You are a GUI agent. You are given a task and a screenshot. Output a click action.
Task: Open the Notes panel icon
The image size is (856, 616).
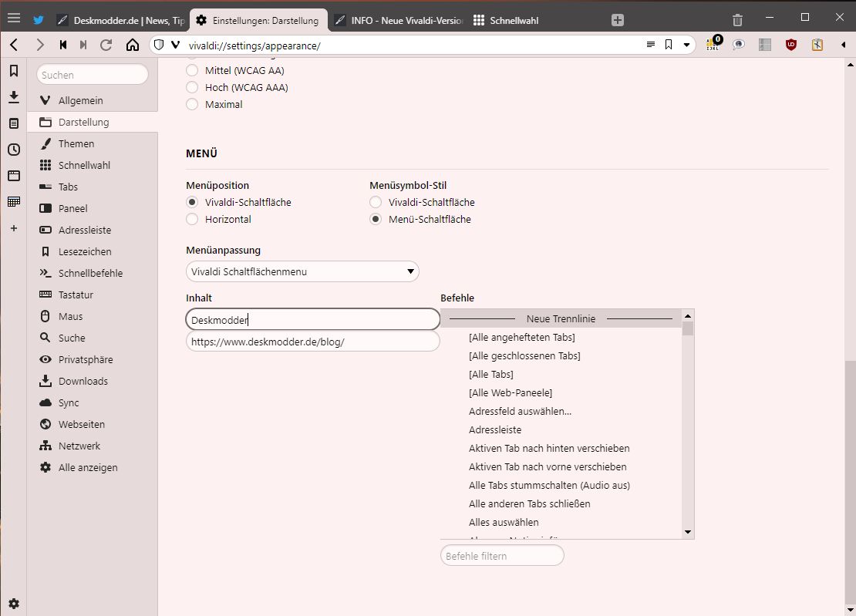(13, 123)
